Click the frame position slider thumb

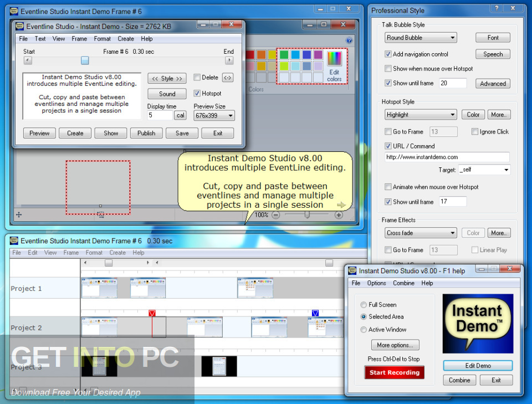coord(85,60)
